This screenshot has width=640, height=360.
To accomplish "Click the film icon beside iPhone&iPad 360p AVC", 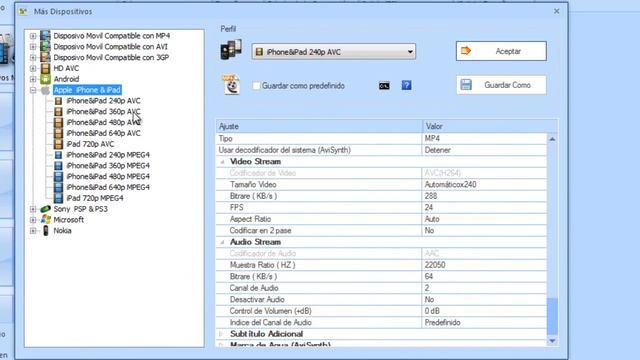I will (58, 111).
